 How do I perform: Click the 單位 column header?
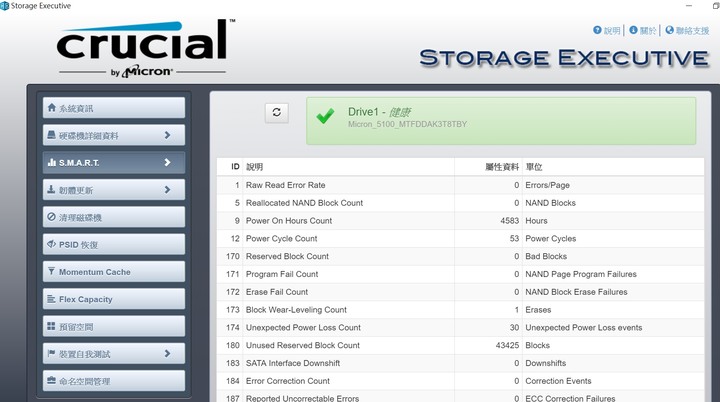click(x=534, y=167)
